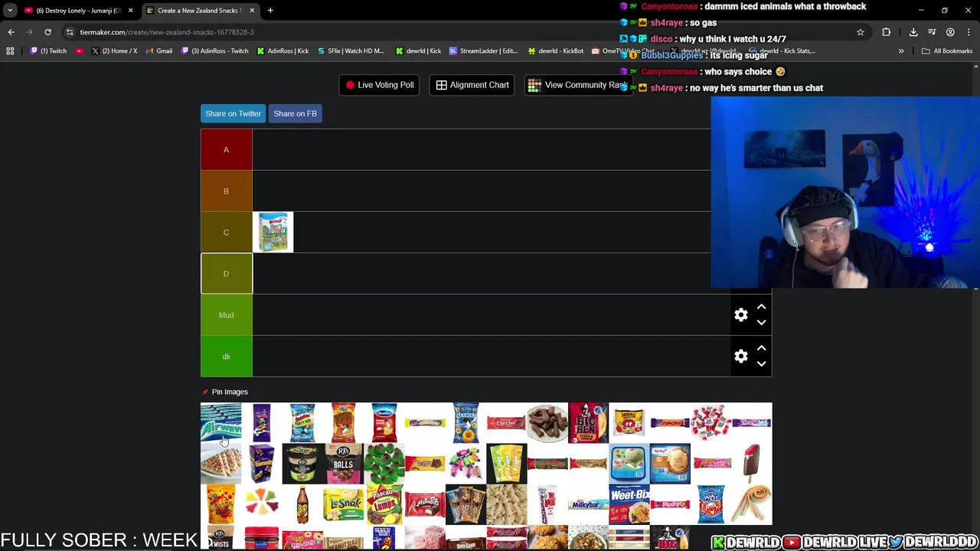Click the red A tier label
The width and height of the screenshot is (980, 551).
point(226,149)
